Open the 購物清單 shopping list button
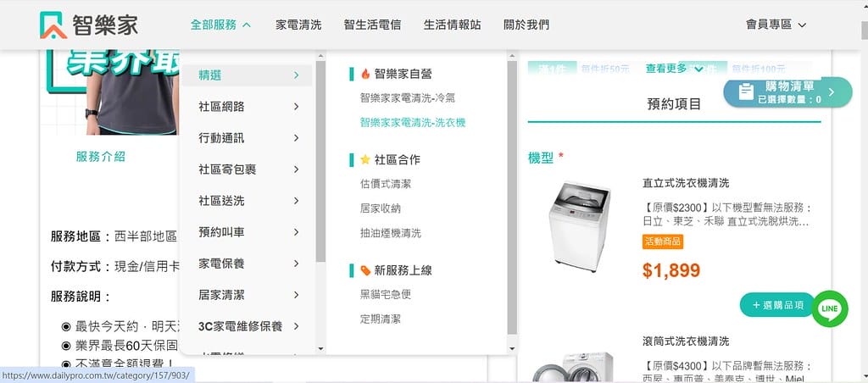 (787, 92)
